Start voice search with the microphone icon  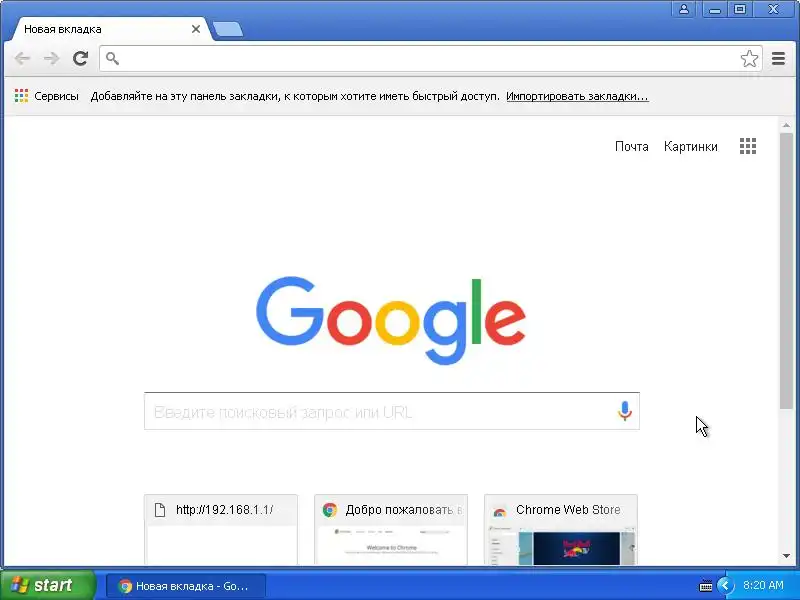point(624,411)
